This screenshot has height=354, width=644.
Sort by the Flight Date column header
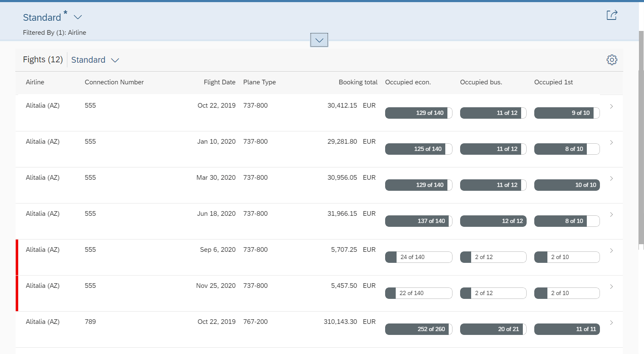(219, 82)
